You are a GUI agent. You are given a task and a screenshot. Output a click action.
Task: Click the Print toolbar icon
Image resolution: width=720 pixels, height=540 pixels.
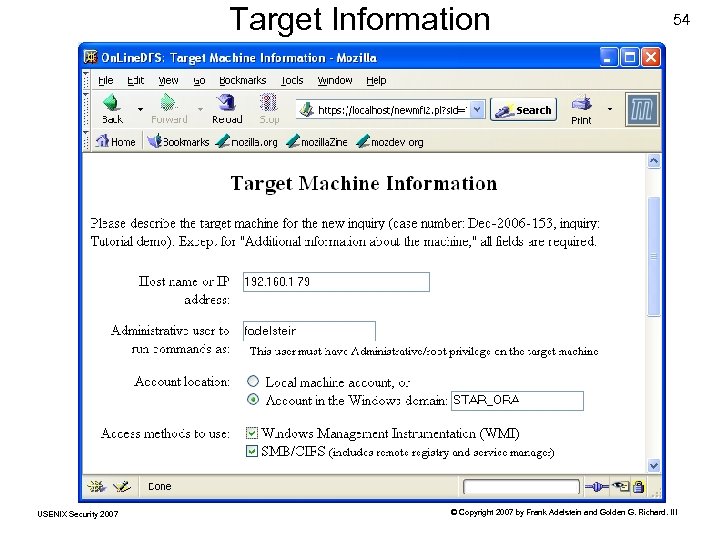pyautogui.click(x=582, y=104)
